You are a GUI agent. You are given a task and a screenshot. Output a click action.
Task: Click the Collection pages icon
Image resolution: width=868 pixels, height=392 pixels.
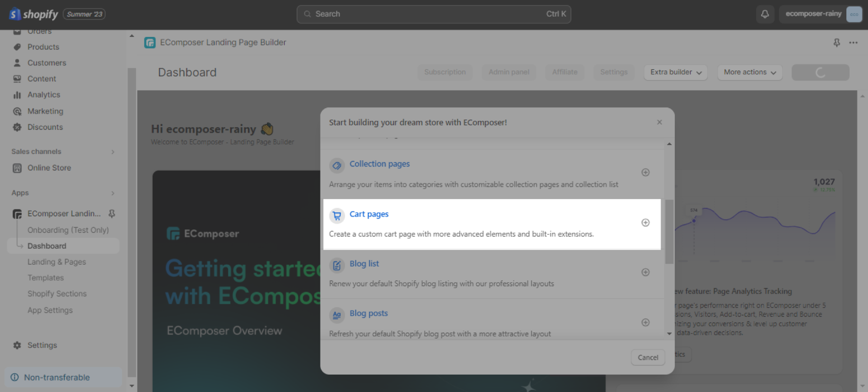point(337,165)
